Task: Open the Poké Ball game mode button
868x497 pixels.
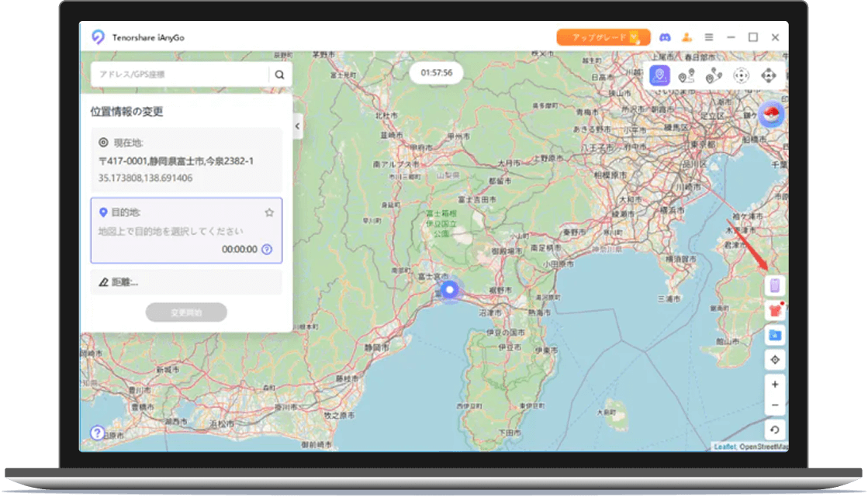Action: pyautogui.click(x=771, y=115)
